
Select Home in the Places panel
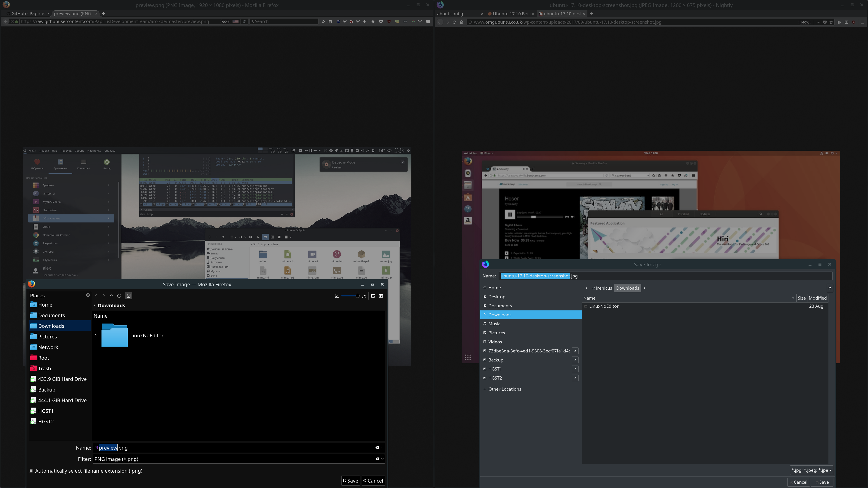[x=60, y=305]
